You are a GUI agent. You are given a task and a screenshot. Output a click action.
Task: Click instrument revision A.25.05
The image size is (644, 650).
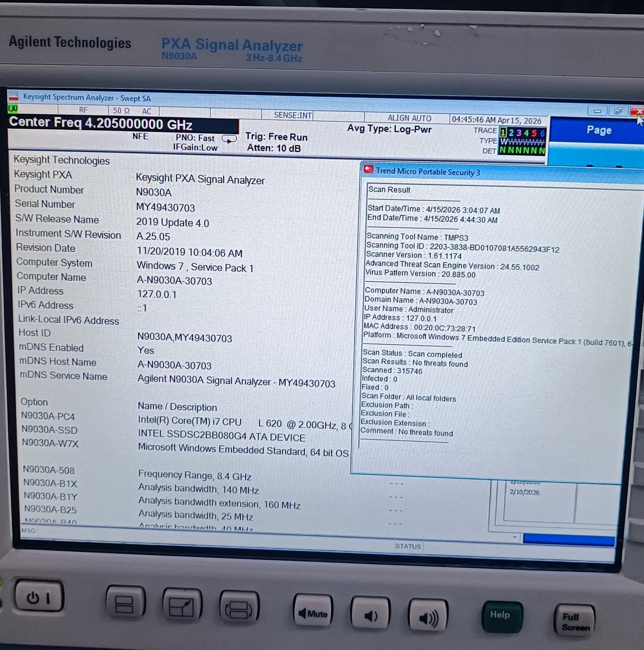point(153,236)
